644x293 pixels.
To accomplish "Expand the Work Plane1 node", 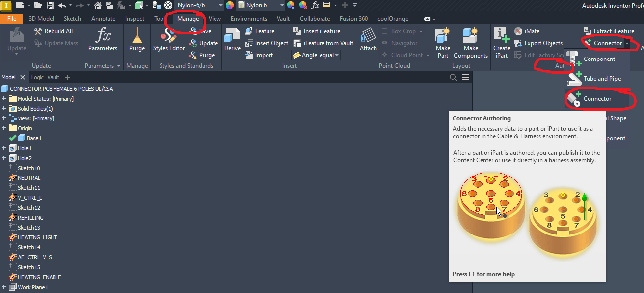I will (x=4, y=287).
